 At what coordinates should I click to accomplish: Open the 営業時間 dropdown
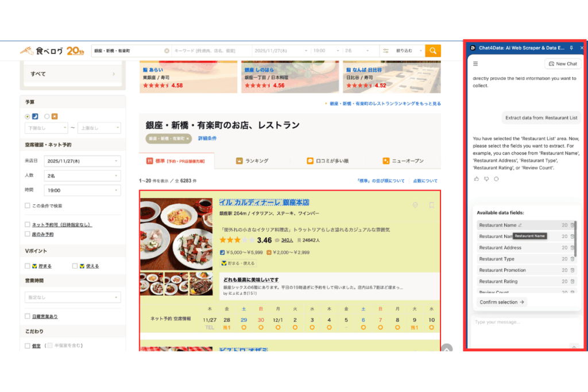click(72, 297)
